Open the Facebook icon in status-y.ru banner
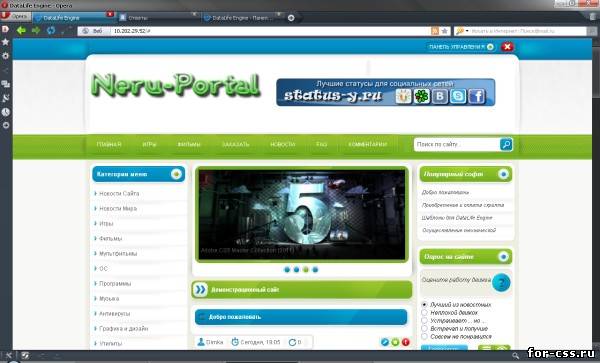The image size is (600, 363). tap(477, 96)
